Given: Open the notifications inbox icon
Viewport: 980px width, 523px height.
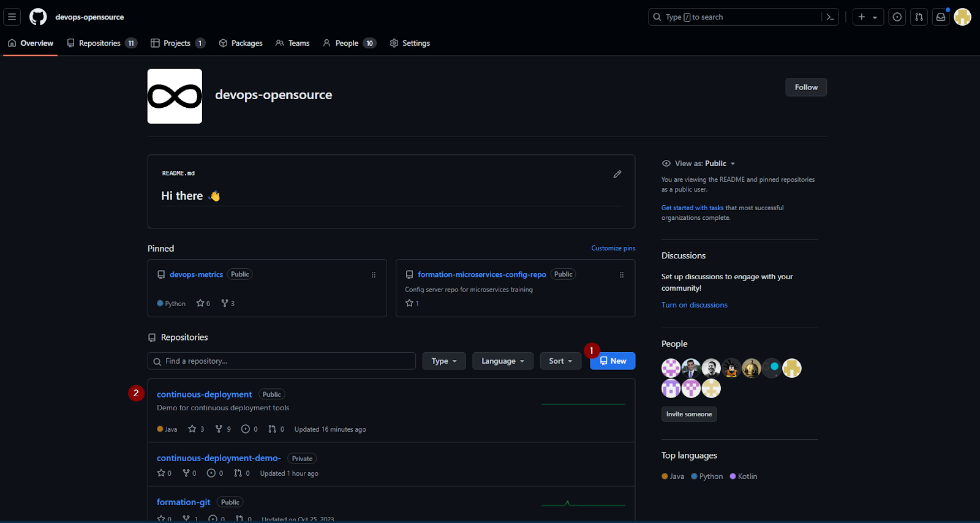Looking at the screenshot, I should click(x=941, y=17).
